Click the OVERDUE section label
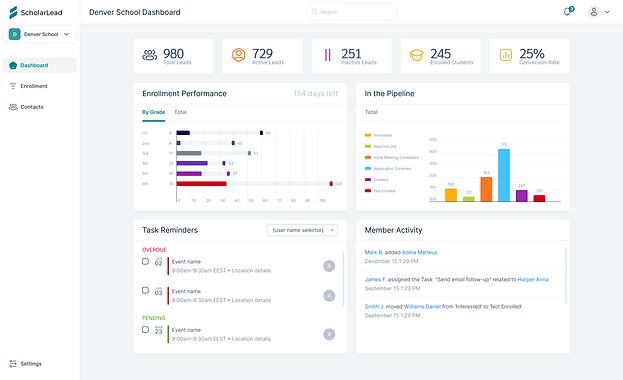The width and height of the screenshot is (623, 380). point(154,250)
